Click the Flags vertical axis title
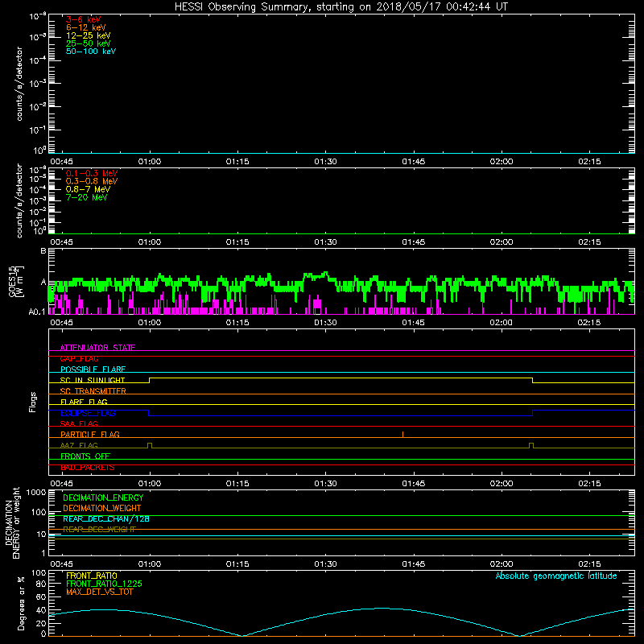The width and height of the screenshot is (644, 644). (33, 402)
